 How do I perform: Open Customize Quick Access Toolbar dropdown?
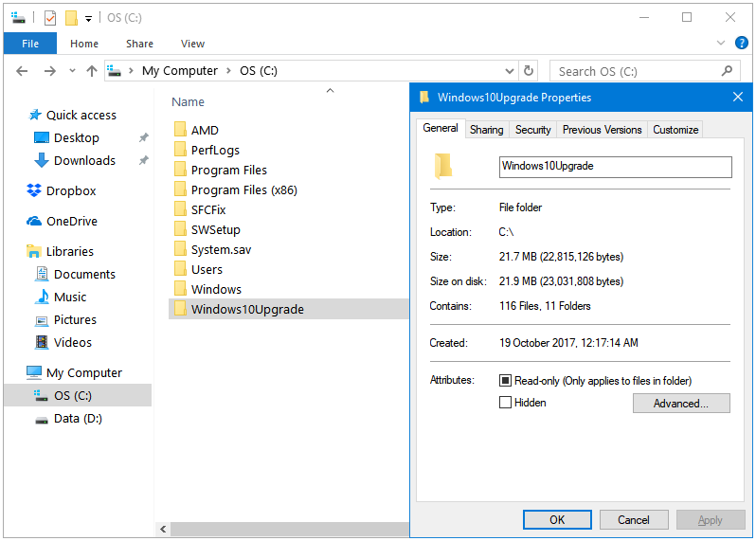pos(88,19)
